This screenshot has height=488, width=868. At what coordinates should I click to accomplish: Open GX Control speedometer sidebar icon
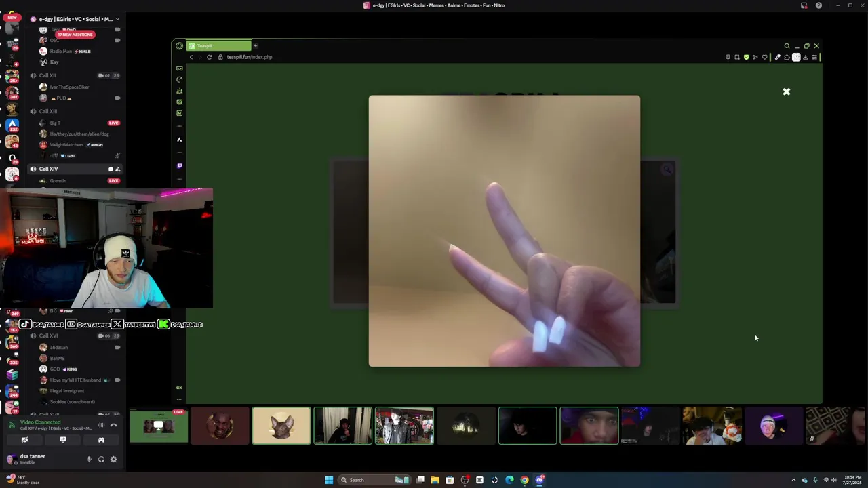pyautogui.click(x=179, y=79)
